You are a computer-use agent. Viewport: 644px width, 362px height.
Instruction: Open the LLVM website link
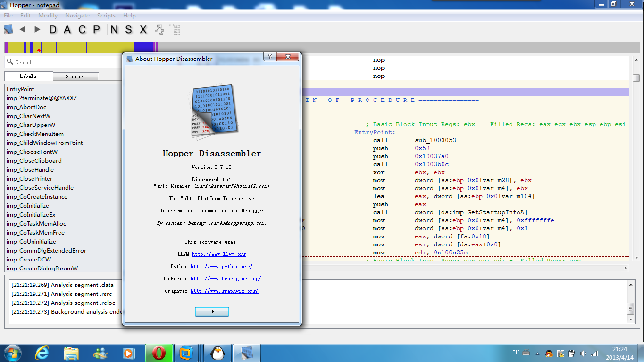coord(219,254)
